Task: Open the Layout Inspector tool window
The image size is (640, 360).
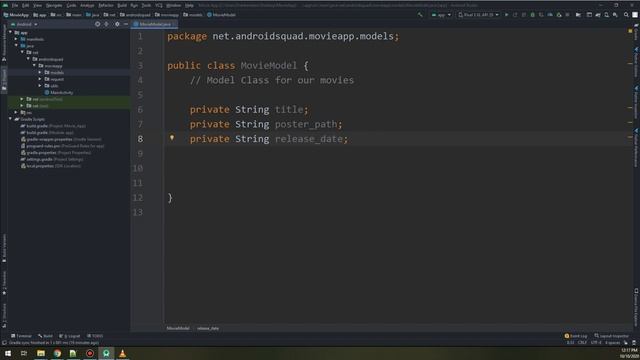Action: pyautogui.click(x=611, y=336)
